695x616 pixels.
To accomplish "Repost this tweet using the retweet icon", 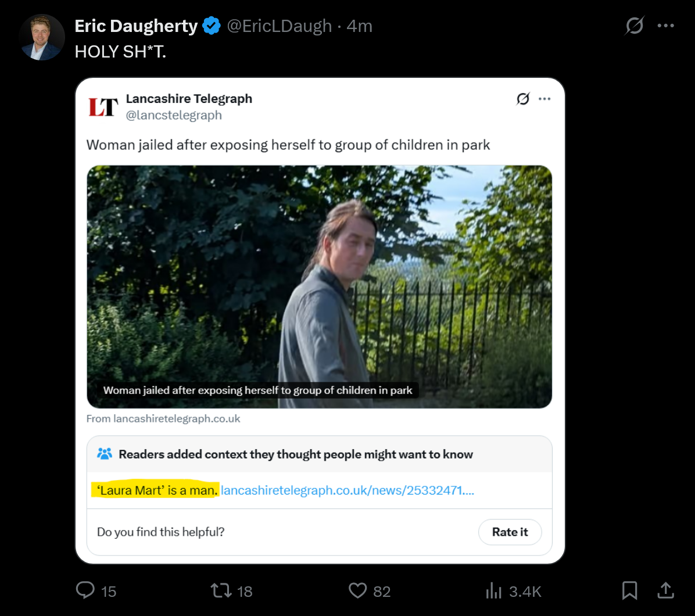I will click(x=220, y=591).
